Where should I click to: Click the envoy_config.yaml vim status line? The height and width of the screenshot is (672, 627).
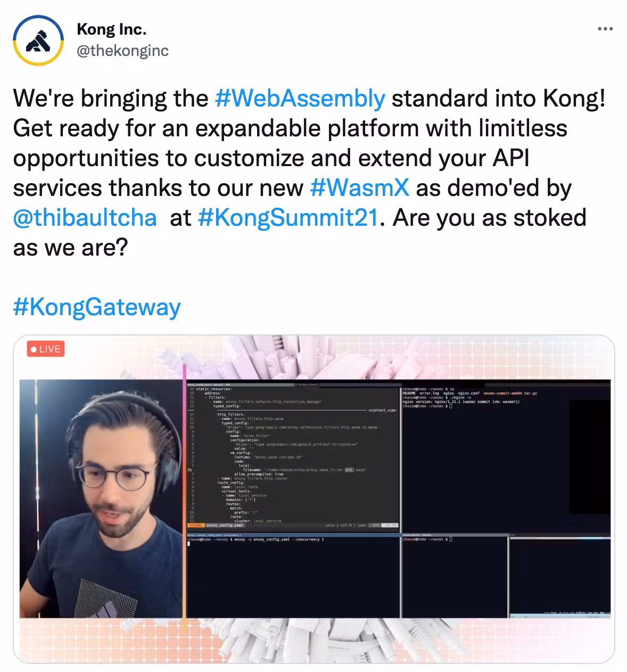(x=293, y=525)
